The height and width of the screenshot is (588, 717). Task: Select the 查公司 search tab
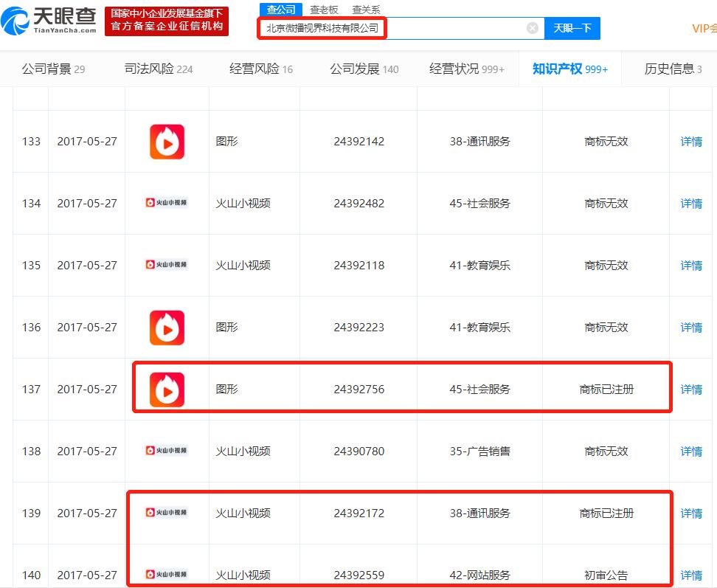pos(281,10)
